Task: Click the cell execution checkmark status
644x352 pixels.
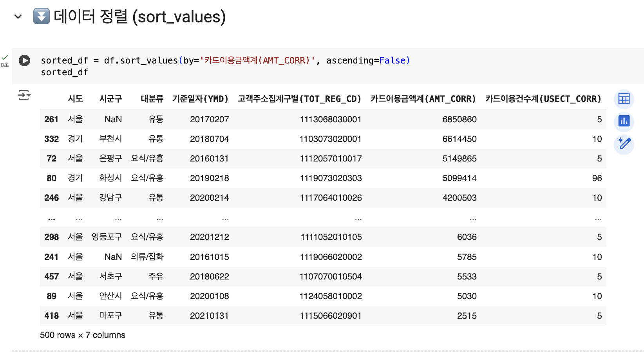Action: pyautogui.click(x=5, y=57)
